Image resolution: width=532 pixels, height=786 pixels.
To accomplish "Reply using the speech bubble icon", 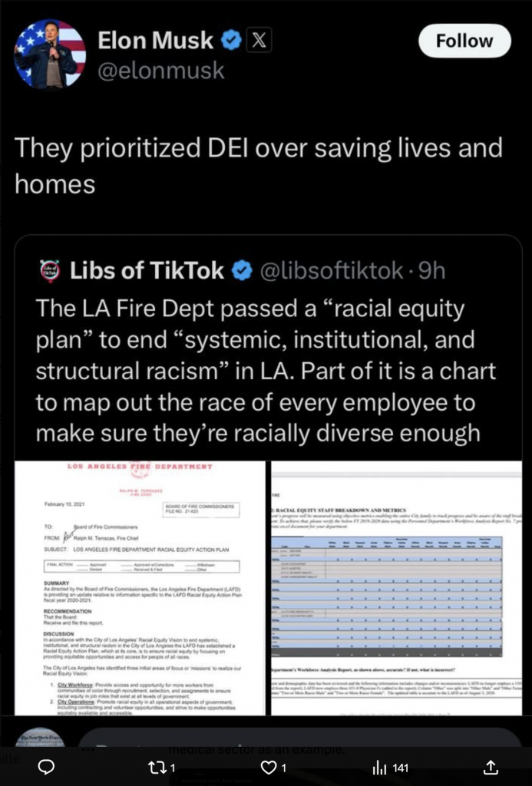I will pyautogui.click(x=46, y=768).
